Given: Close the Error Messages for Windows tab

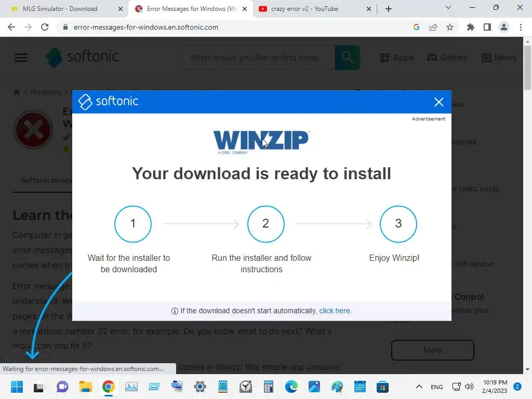Looking at the screenshot, I should pos(245,9).
